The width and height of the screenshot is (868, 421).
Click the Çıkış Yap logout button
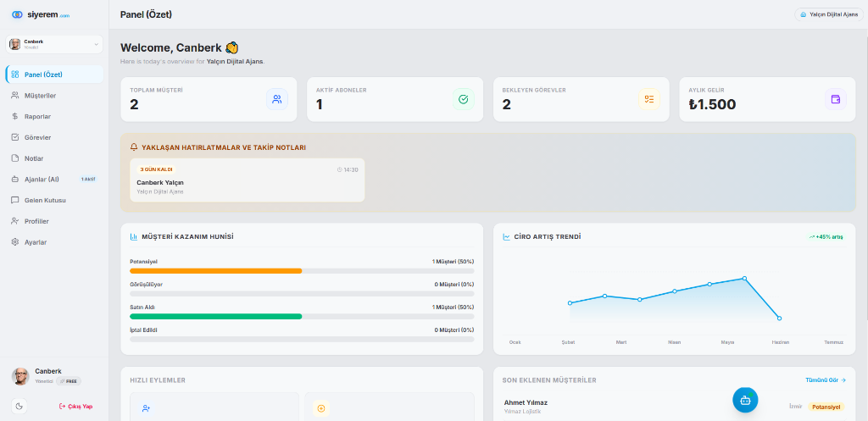[x=75, y=406]
